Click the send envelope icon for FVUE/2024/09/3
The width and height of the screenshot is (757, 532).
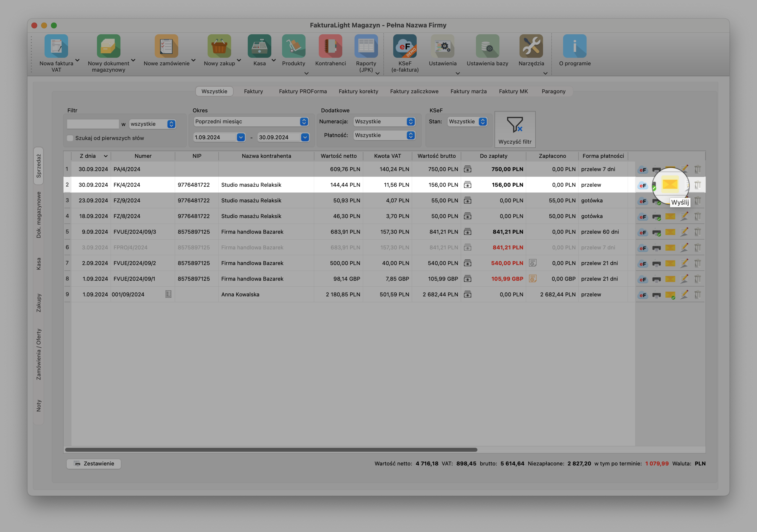(670, 232)
